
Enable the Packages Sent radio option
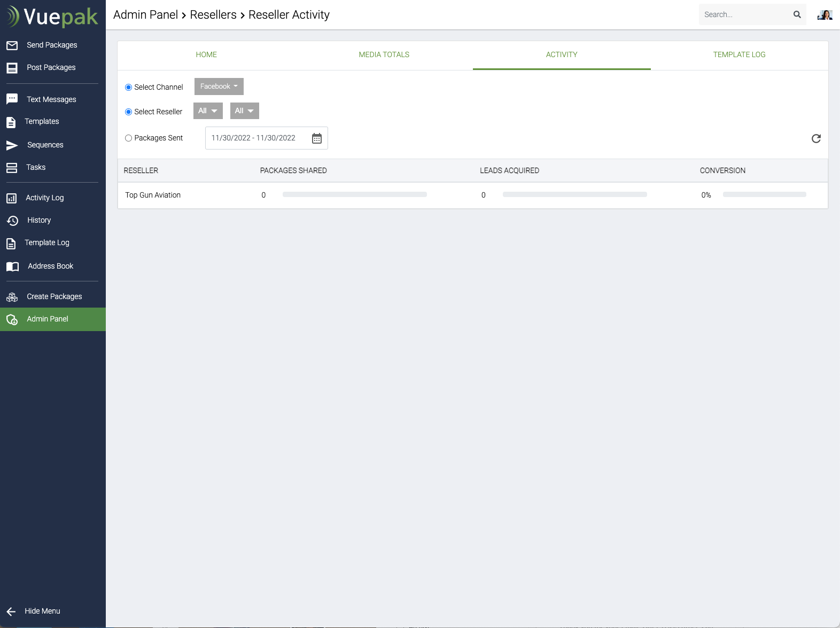point(128,138)
